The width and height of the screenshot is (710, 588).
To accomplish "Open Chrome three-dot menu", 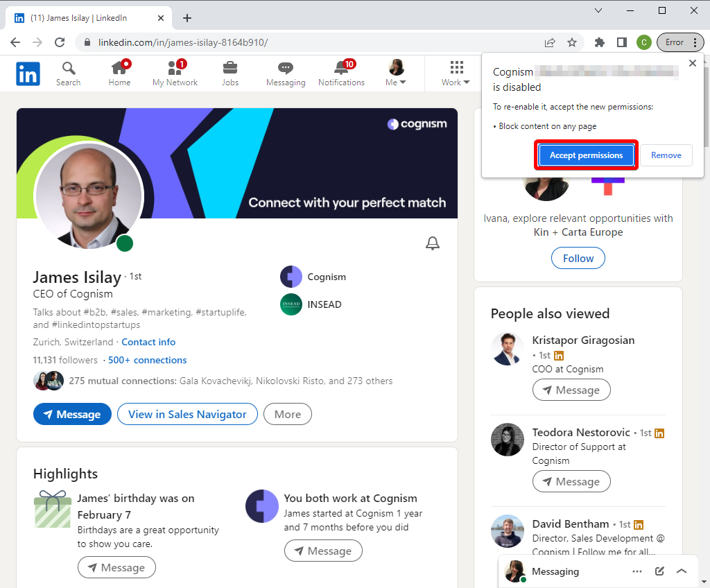I will [x=695, y=42].
